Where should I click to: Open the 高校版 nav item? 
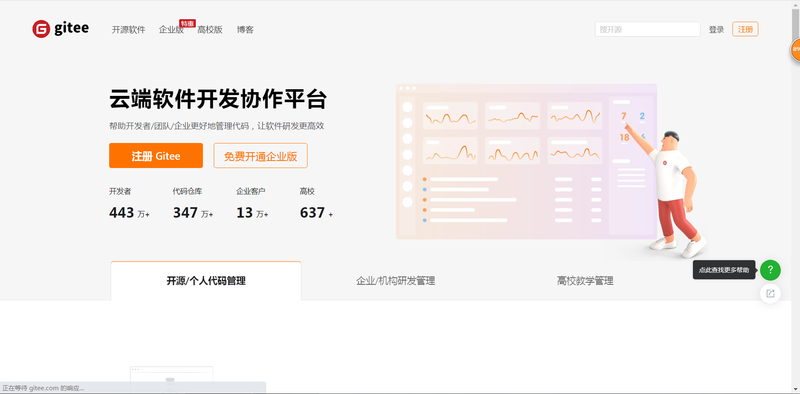tap(210, 30)
